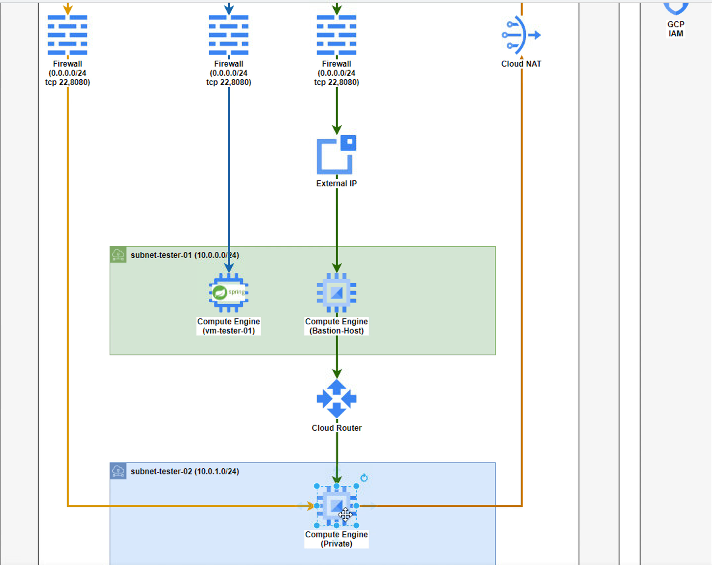
Task: Select the External IP icon
Action: (336, 154)
